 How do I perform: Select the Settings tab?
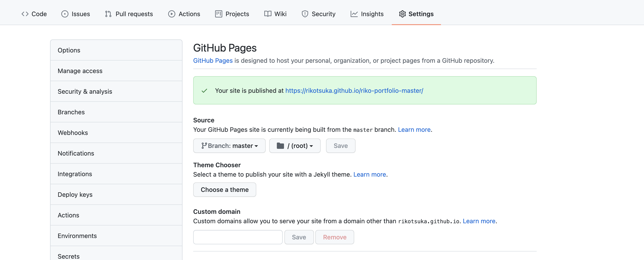[x=416, y=14]
